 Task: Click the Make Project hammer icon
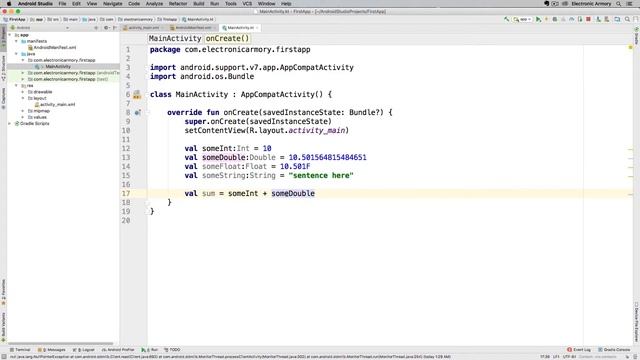[507, 19]
